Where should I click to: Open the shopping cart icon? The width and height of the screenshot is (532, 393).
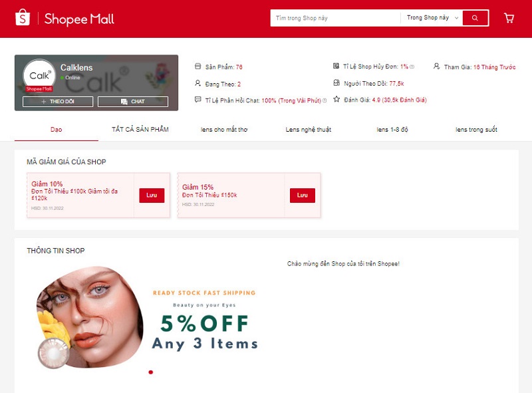(x=509, y=18)
